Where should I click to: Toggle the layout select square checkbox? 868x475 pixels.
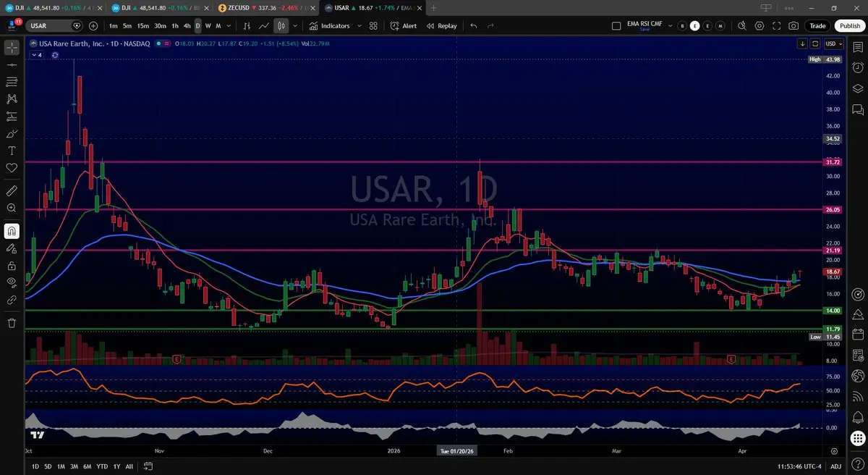[x=616, y=25]
